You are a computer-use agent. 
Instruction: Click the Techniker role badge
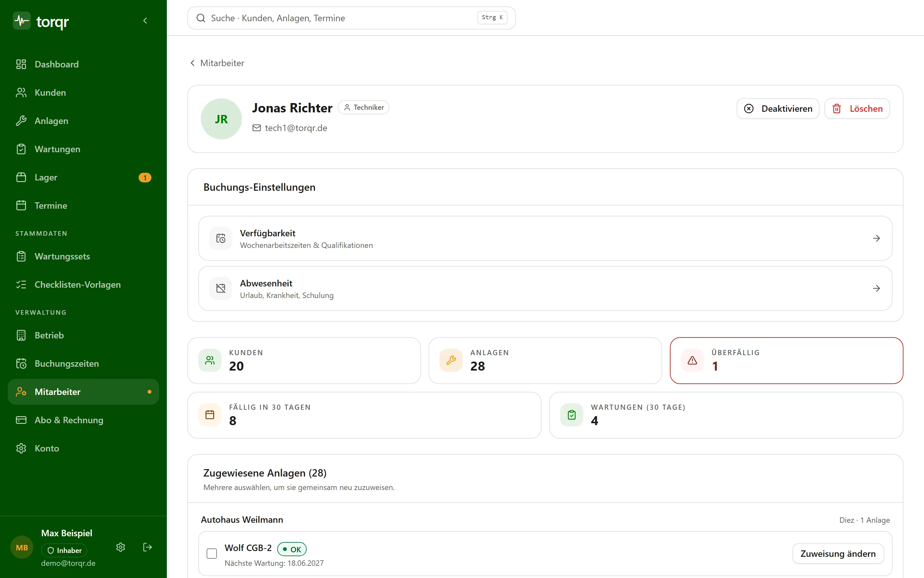[364, 108]
